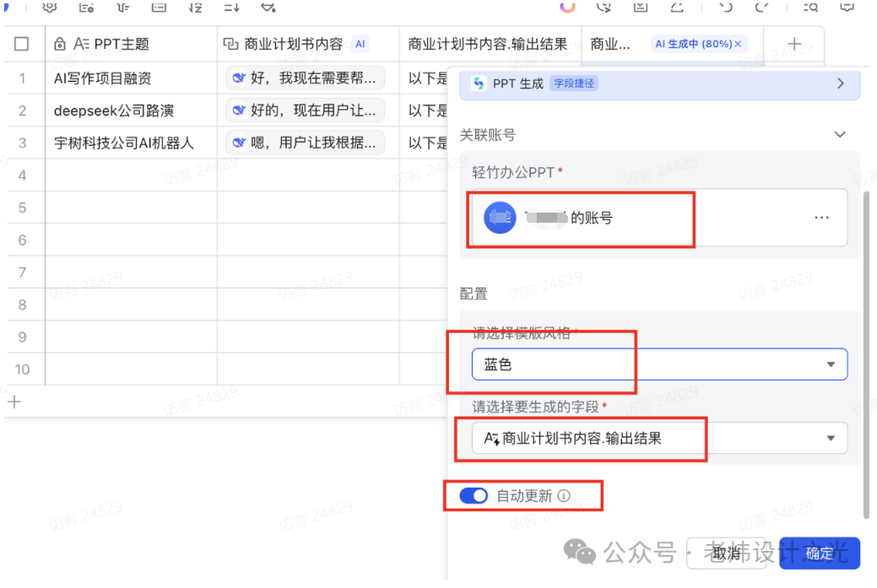Click the 取消 button
The height and width of the screenshot is (588, 877).
click(x=726, y=553)
